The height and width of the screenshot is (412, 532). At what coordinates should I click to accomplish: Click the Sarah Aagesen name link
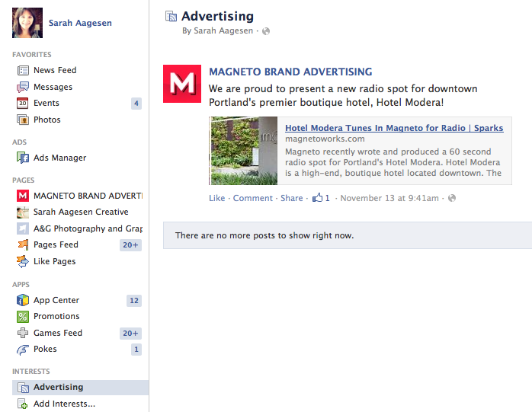click(80, 23)
